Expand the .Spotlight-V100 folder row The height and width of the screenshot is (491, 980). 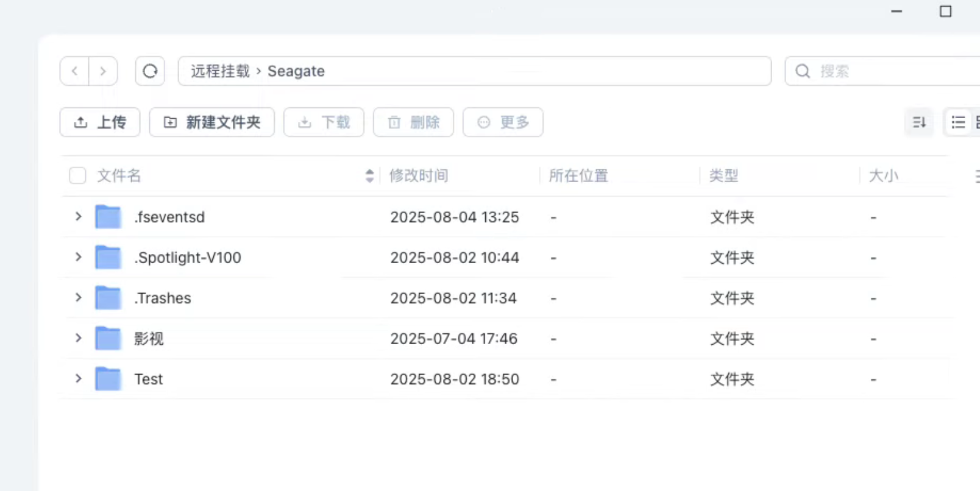click(78, 257)
